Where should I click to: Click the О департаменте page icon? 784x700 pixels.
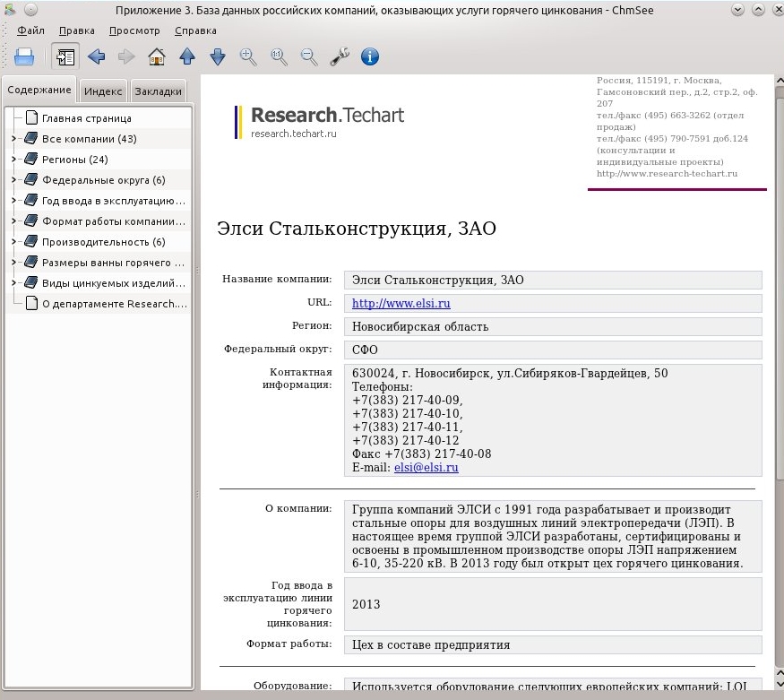pos(31,303)
